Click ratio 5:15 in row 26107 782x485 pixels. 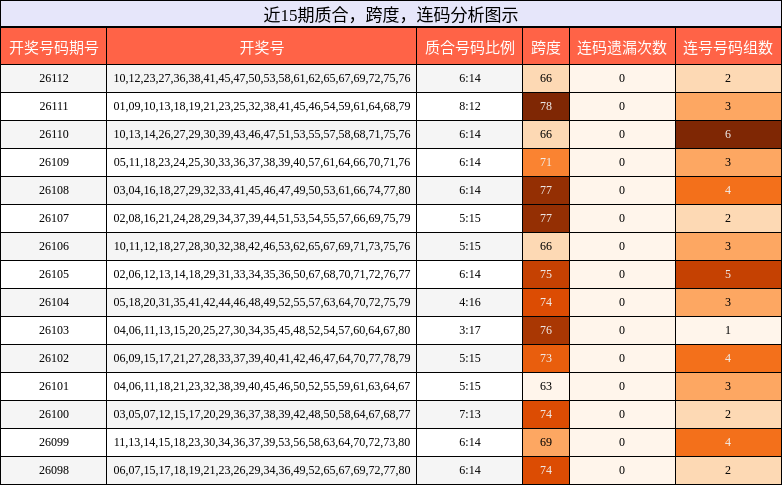tap(469, 218)
